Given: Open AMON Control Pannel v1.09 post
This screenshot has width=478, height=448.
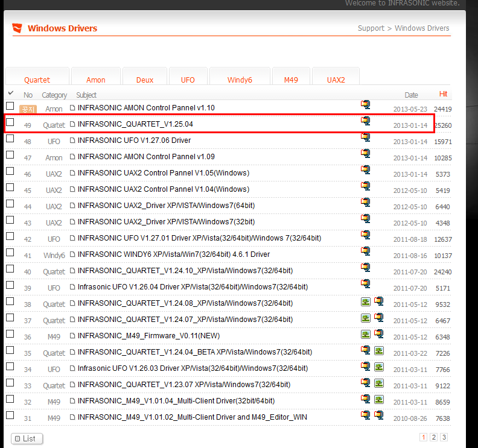Looking at the screenshot, I should coord(146,157).
